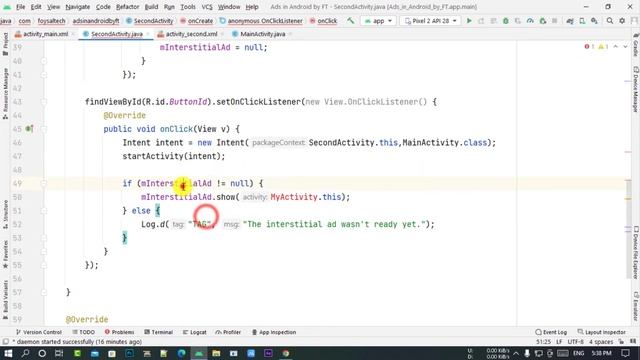Click the Search Everywhere magnifier icon
Image resolution: width=640 pixels, height=360 pixels.
click(610, 20)
